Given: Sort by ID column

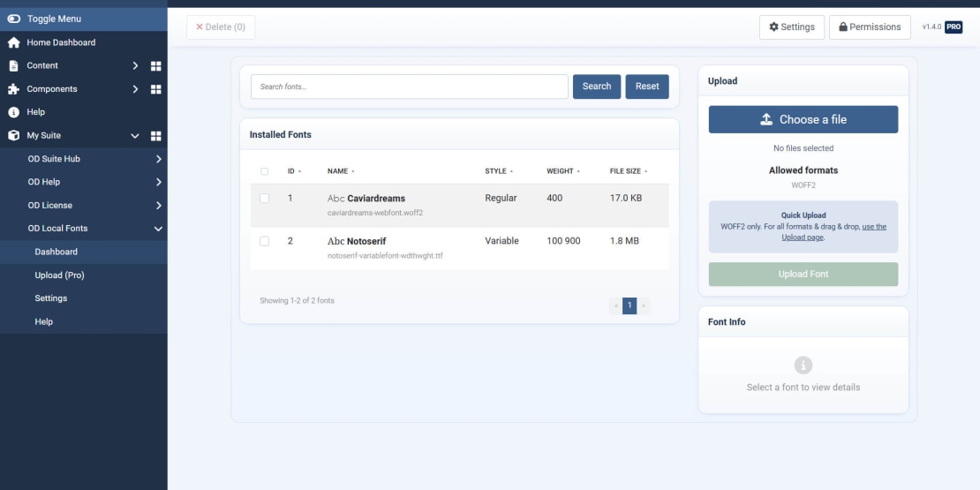Looking at the screenshot, I should point(294,171).
